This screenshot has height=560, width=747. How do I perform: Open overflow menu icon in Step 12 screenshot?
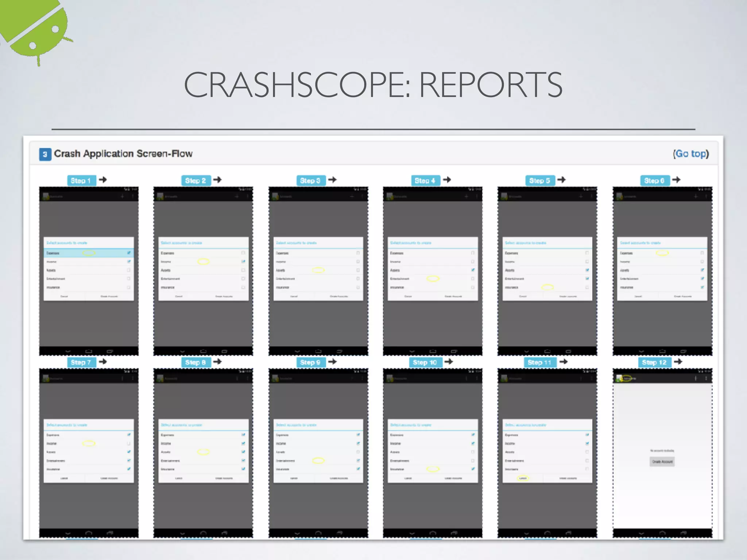(x=706, y=378)
